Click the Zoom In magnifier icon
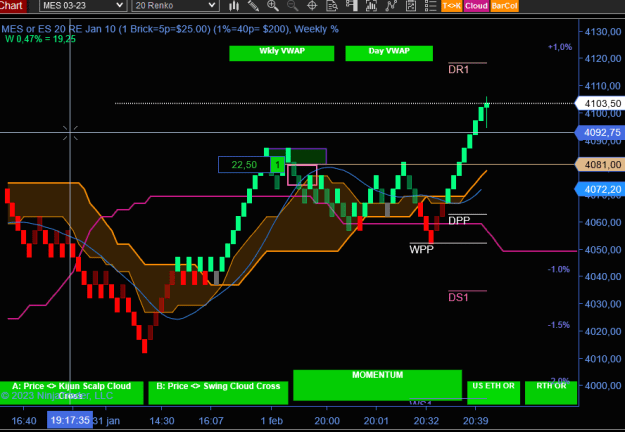 coord(273,6)
